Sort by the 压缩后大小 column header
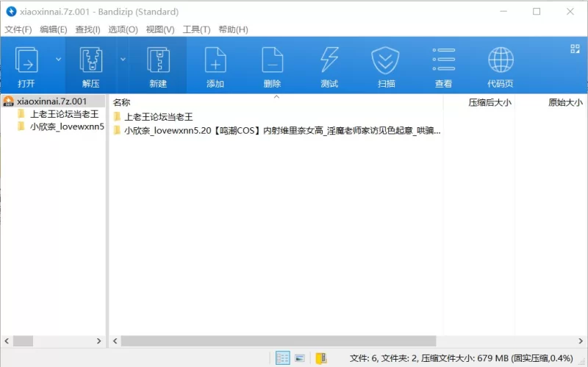 click(490, 102)
